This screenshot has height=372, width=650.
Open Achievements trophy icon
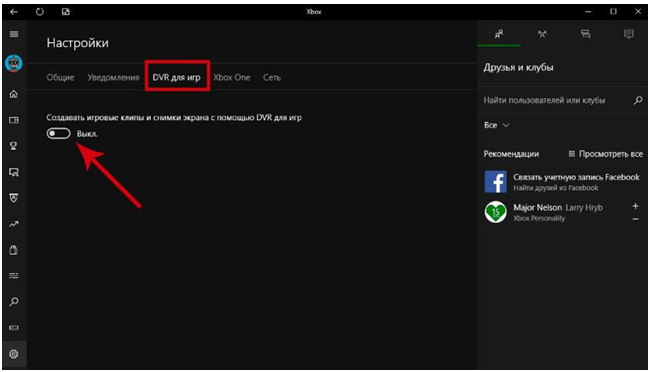14,146
